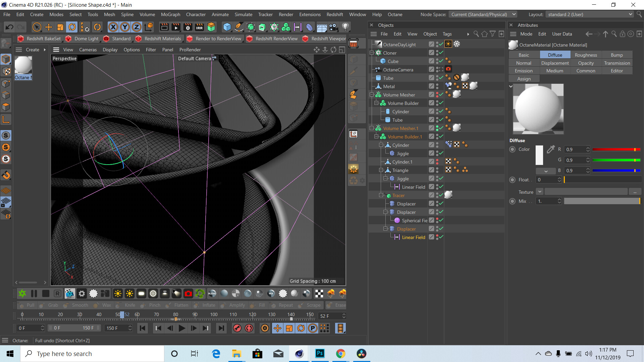
Task: Collapse the Volume Builder.1 hierarchy
Action: tap(376, 136)
